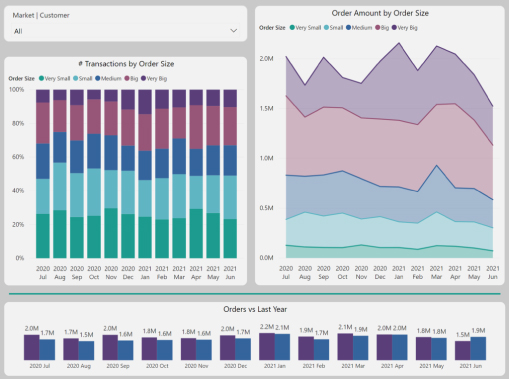509x379 pixels.
Task: Select the 2021 Jan stacked column
Action: (x=145, y=174)
